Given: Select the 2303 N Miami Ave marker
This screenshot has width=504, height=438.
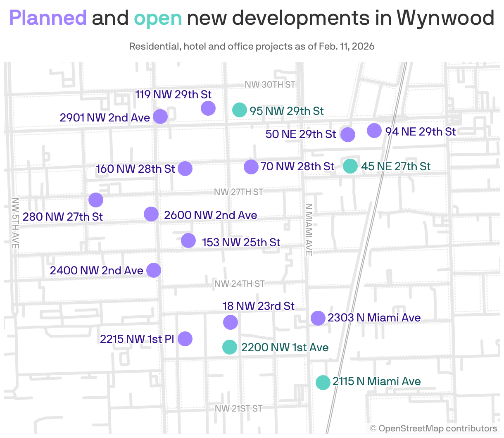Looking at the screenshot, I should coord(318,318).
